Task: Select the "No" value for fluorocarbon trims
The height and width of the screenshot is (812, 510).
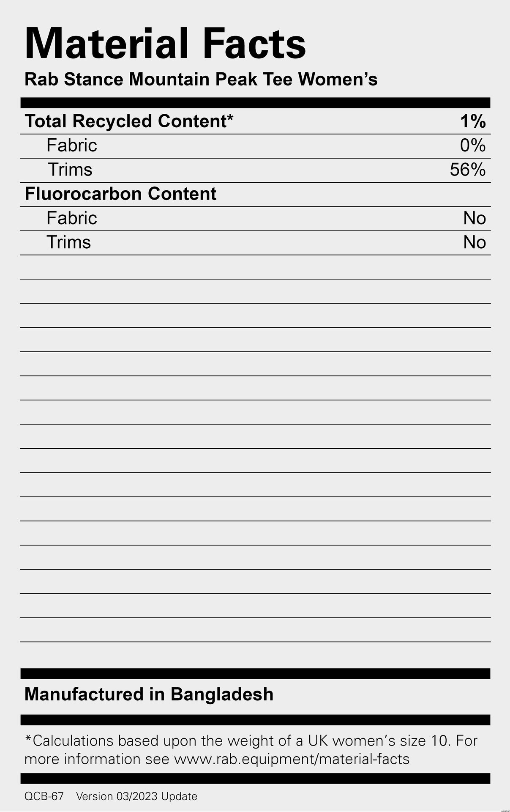Action: (x=475, y=243)
